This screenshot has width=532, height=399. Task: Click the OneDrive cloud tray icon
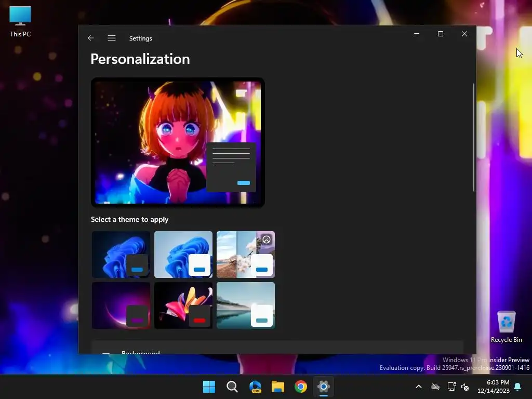[x=435, y=387]
